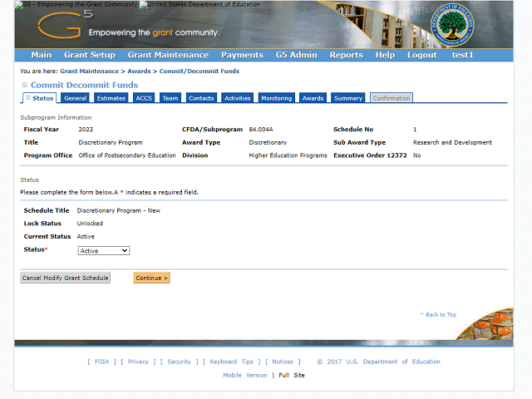Image resolution: width=532 pixels, height=399 pixels.
Task: Open the Main menu
Action: tap(42, 55)
